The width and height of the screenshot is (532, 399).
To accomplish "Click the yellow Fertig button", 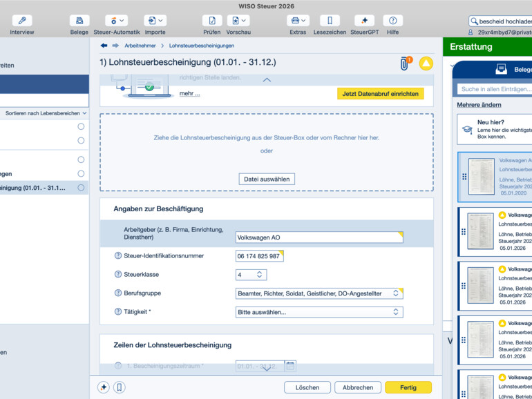I will 408,387.
